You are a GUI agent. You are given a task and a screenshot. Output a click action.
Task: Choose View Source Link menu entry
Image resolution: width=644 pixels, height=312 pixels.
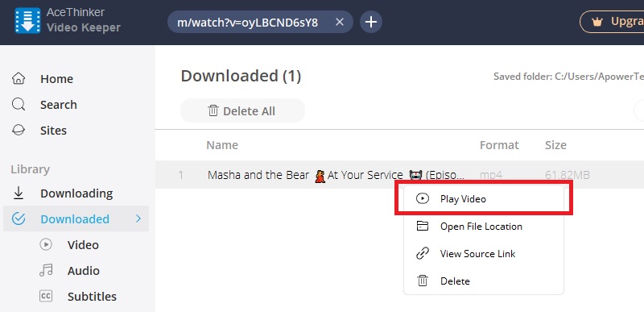point(484,254)
